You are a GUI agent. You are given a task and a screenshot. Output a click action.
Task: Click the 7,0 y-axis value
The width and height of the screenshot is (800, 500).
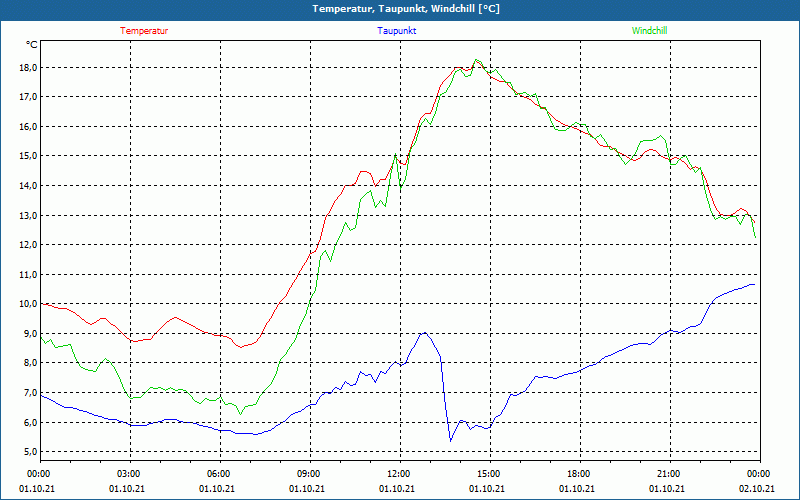(x=31, y=392)
